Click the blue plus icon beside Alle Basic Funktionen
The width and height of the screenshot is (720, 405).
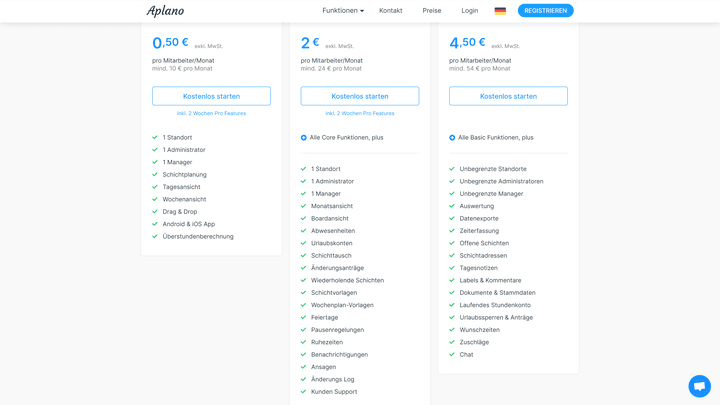(x=452, y=138)
